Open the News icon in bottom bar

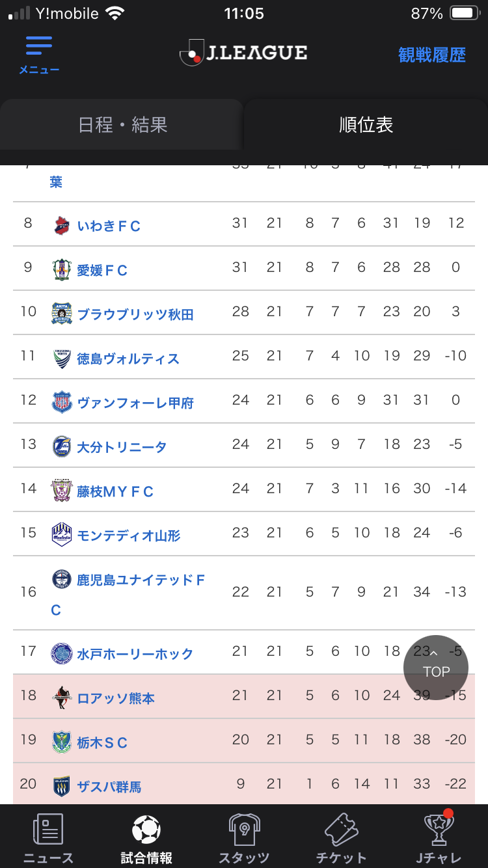click(x=48, y=830)
